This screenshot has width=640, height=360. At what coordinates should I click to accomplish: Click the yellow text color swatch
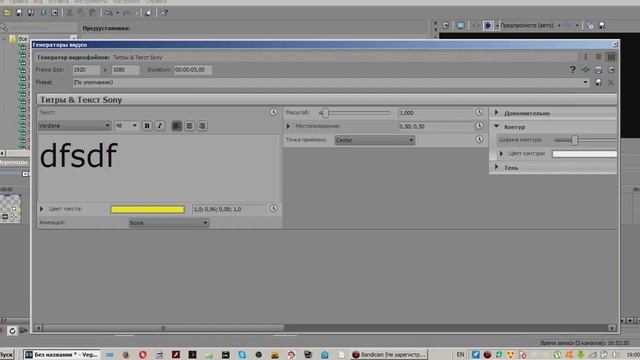(147, 209)
